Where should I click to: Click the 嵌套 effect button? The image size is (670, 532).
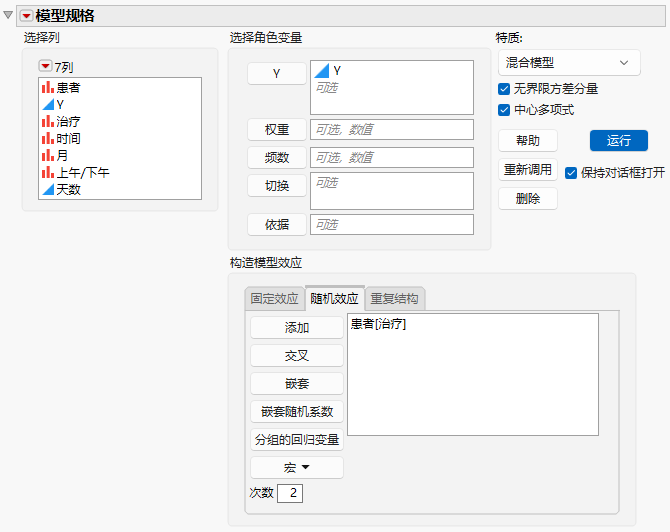tap(297, 384)
